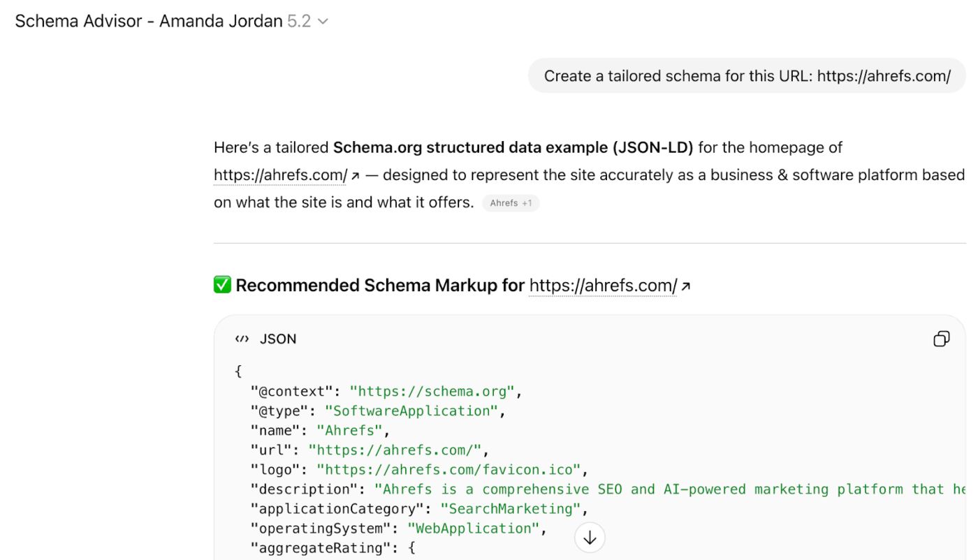Click the https://schema.org context value
The width and height of the screenshot is (978, 560).
[x=432, y=391]
